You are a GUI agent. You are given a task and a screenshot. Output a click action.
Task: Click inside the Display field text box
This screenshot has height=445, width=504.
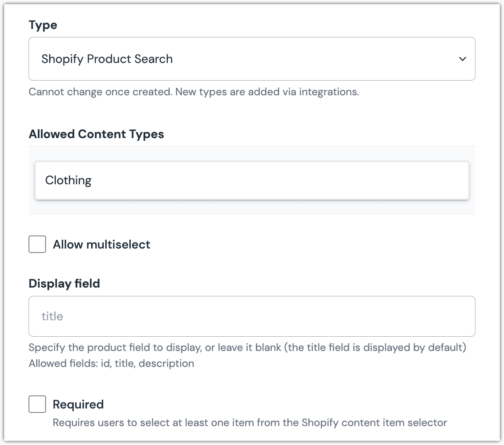pyautogui.click(x=252, y=316)
